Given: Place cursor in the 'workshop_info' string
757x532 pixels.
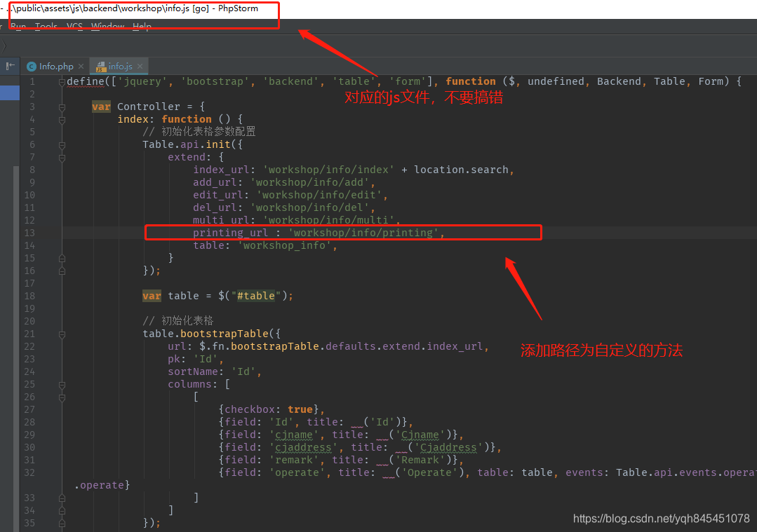Looking at the screenshot, I should pyautogui.click(x=288, y=245).
